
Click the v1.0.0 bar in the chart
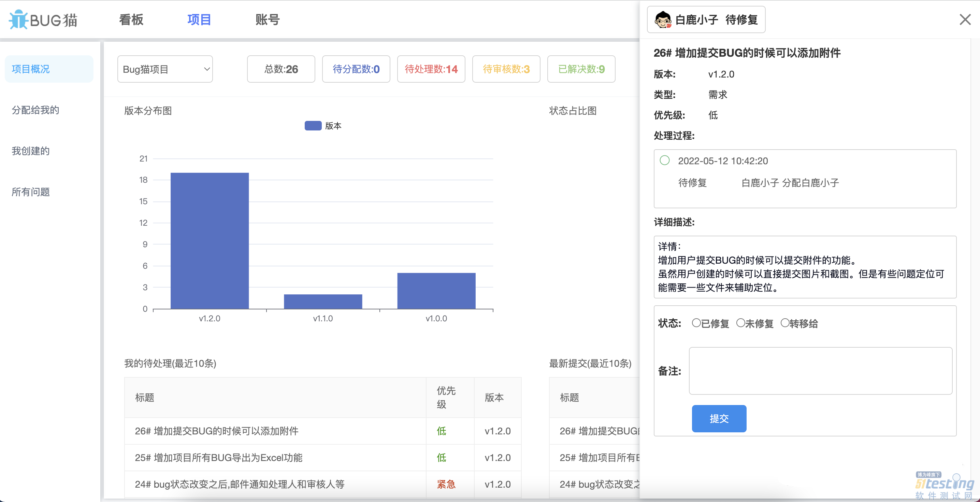click(436, 291)
